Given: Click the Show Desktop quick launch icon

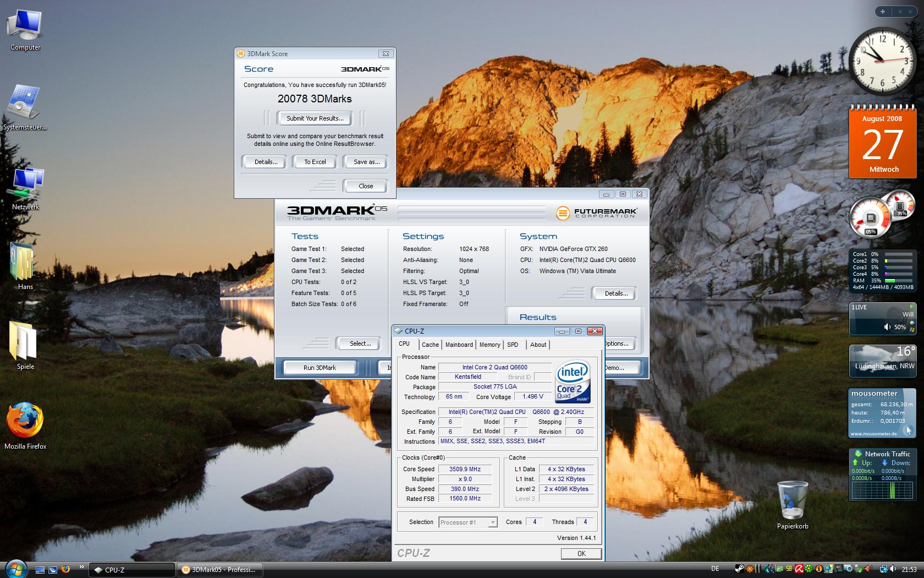Looking at the screenshot, I should [40, 570].
